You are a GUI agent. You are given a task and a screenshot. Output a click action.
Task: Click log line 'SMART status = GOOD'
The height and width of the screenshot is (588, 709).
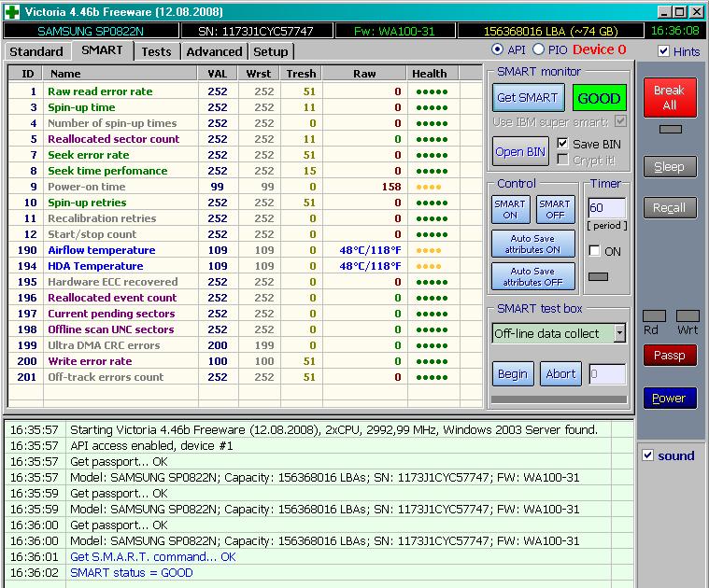click(x=132, y=573)
